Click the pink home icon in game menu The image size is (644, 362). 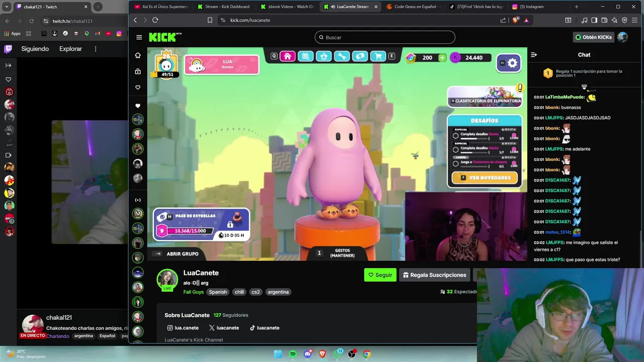[287, 56]
